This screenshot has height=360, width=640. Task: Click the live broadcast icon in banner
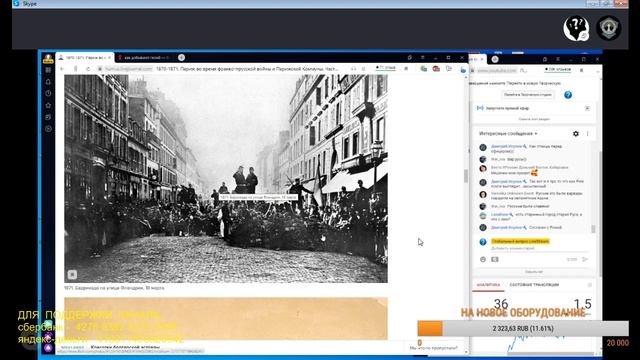(480, 108)
